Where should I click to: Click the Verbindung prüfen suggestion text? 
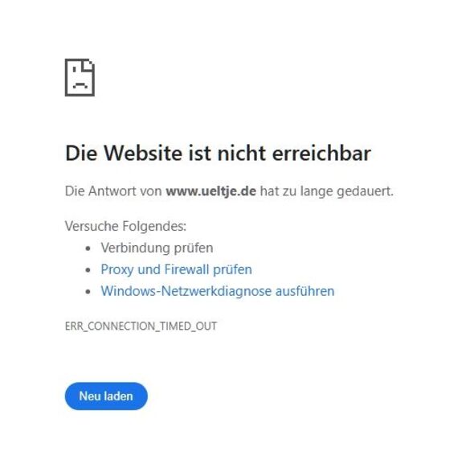point(157,248)
